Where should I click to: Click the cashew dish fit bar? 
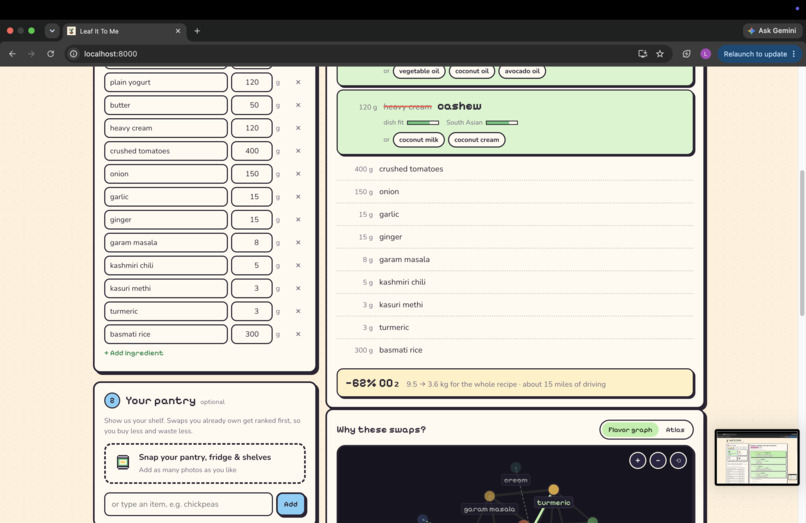pos(423,122)
